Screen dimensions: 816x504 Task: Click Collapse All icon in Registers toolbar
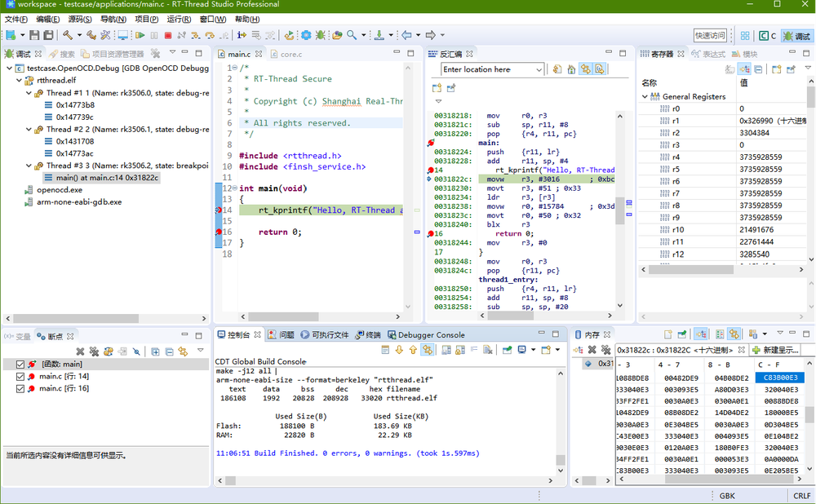point(758,69)
